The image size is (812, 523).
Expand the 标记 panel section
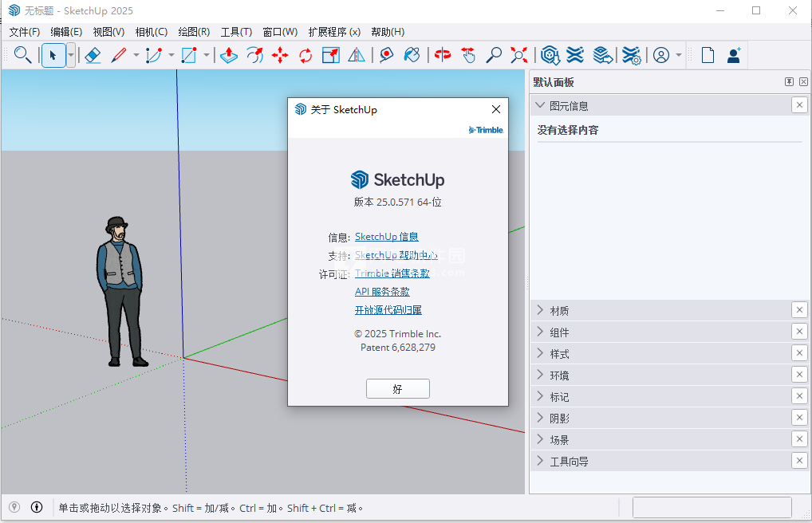[x=540, y=396]
